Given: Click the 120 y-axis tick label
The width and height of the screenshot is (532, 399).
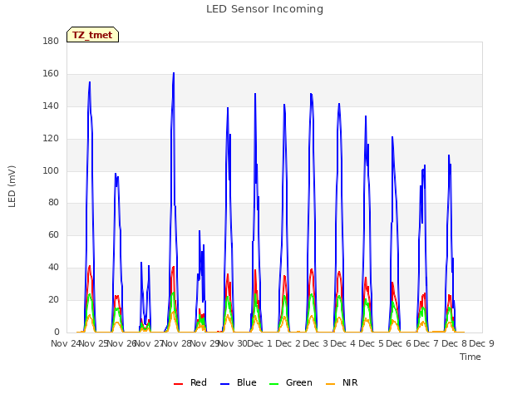Looking at the screenshot, I should click(x=51, y=139).
